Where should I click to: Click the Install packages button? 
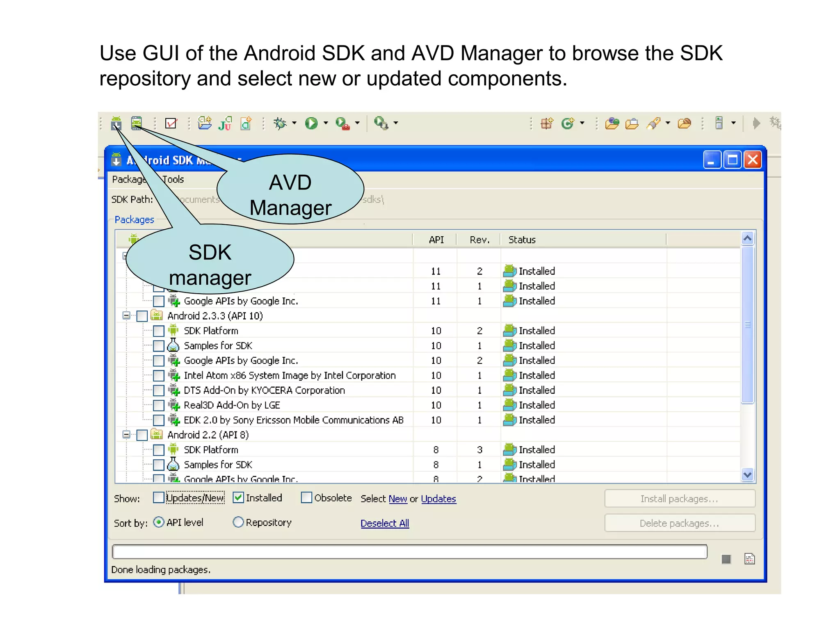tap(680, 499)
